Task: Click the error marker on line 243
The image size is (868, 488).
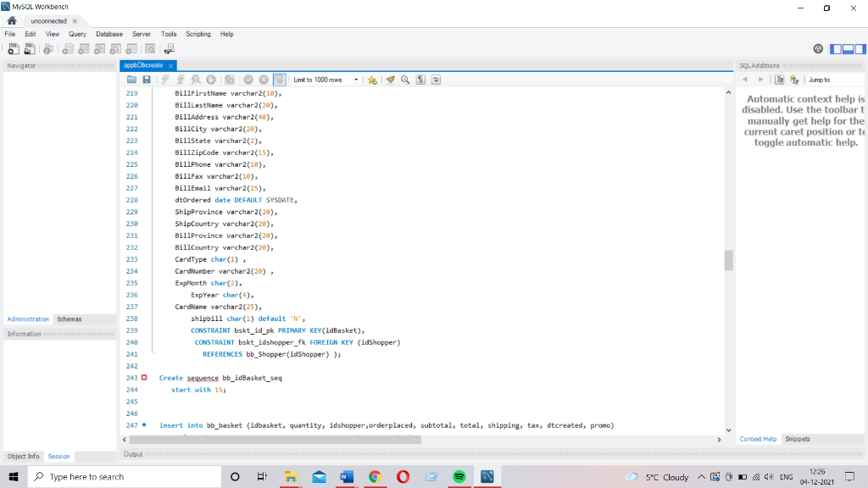Action: 144,377
